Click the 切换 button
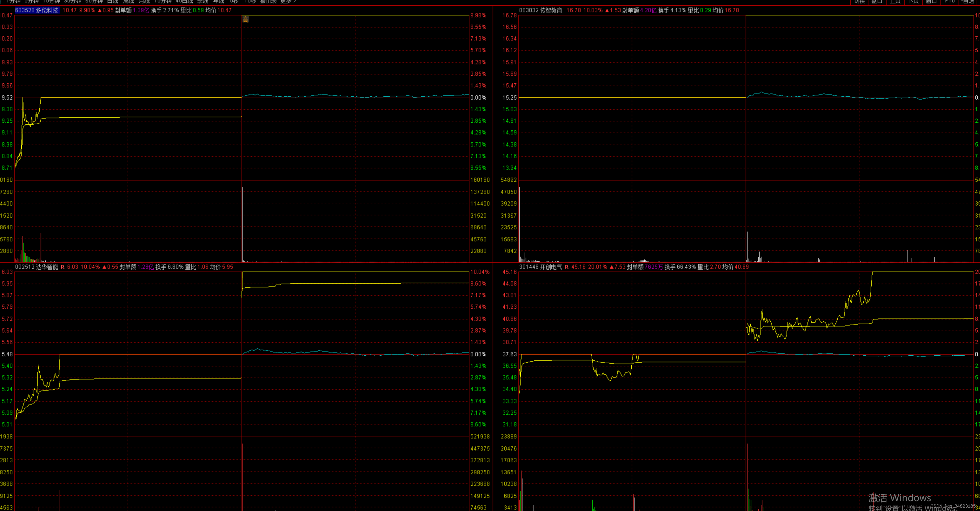Image resolution: width=980 pixels, height=511 pixels. coord(859,2)
